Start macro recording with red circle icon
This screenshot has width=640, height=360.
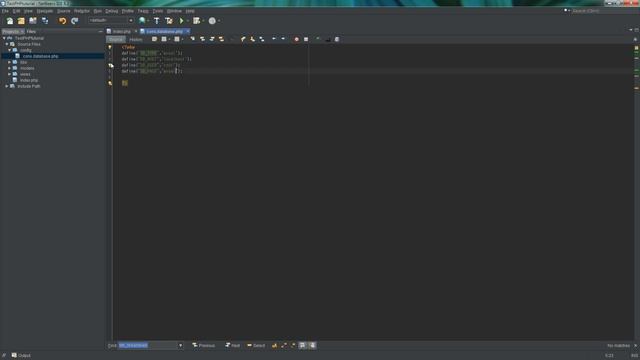296,39
